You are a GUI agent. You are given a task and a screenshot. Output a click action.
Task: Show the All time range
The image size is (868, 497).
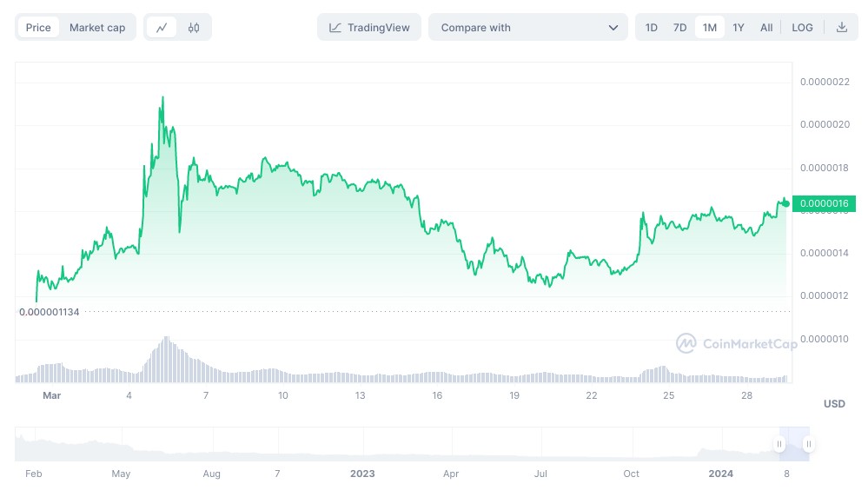coord(766,28)
